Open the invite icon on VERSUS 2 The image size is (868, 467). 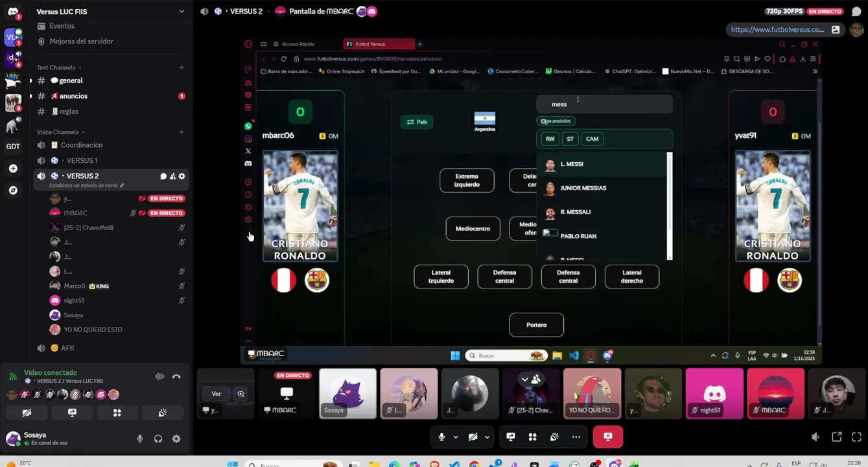[x=172, y=176]
